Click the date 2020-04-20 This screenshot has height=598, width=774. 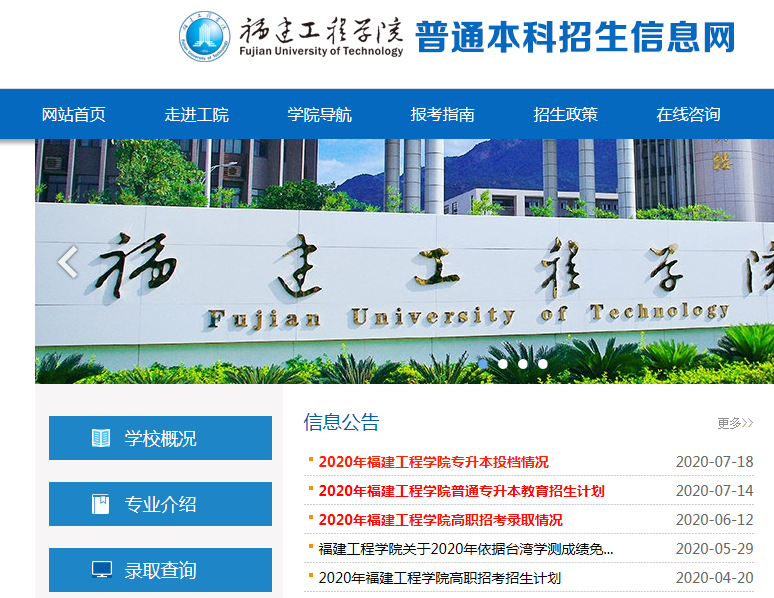(714, 578)
